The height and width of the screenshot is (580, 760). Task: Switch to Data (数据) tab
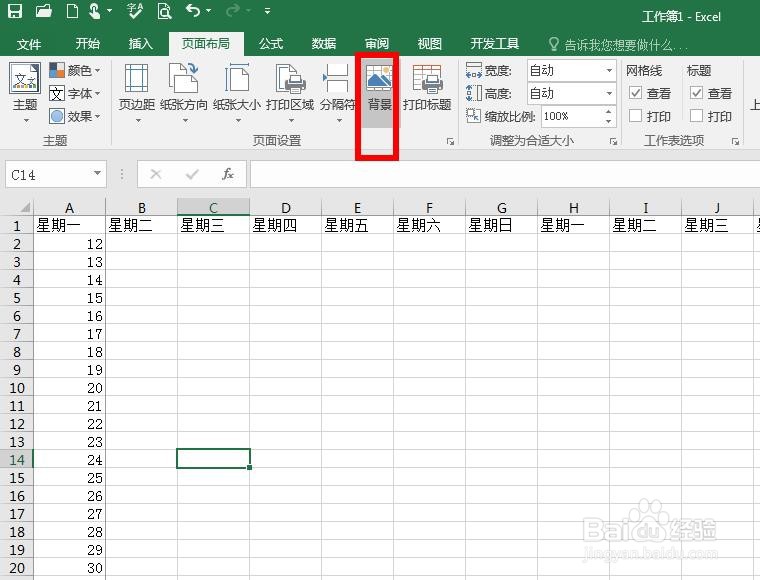(x=324, y=44)
